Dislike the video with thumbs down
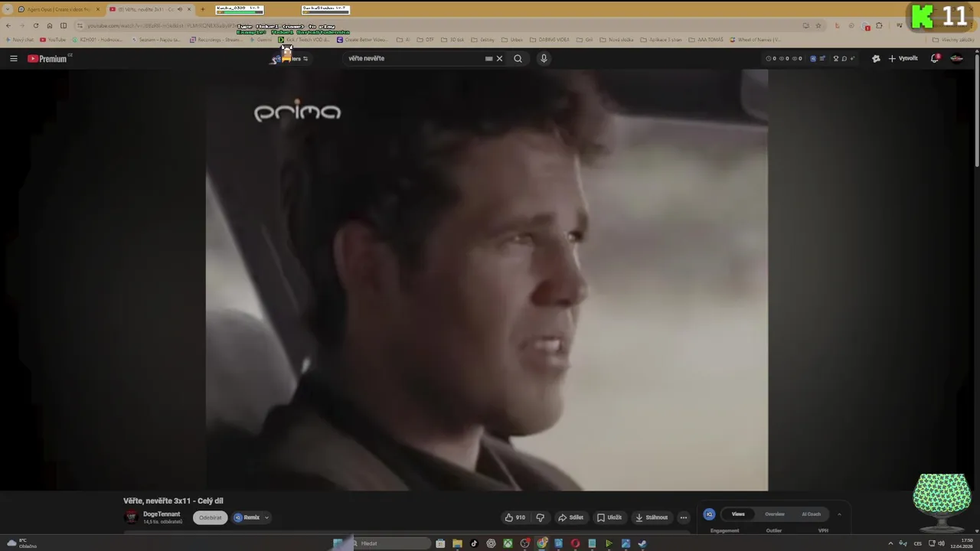The width and height of the screenshot is (980, 551). coord(540,517)
